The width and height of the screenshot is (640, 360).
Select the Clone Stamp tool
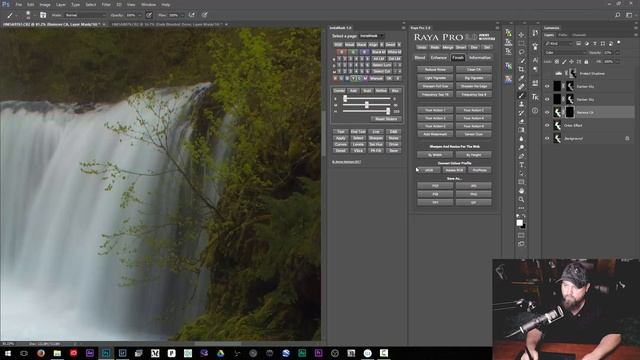click(521, 104)
